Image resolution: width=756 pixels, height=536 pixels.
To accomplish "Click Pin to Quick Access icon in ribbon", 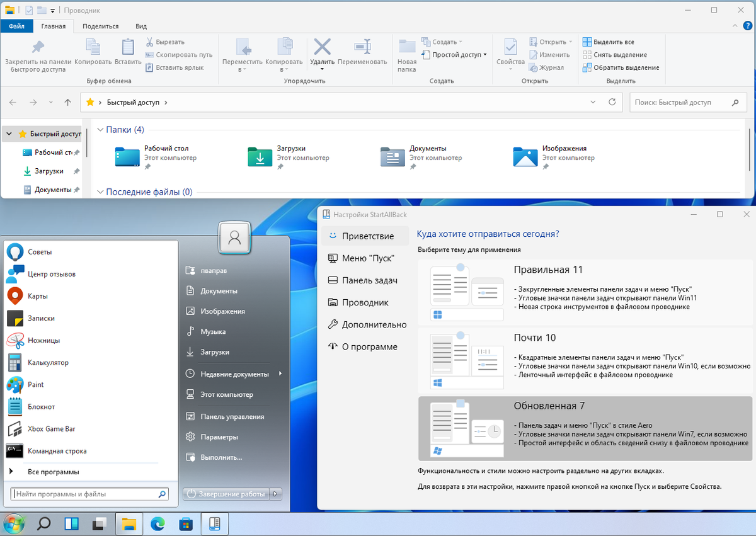I will tap(38, 47).
